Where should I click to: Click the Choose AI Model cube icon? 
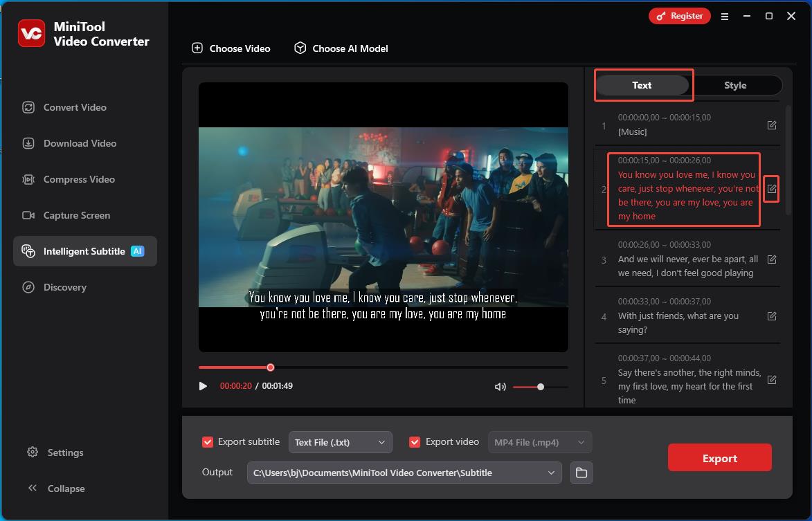(x=300, y=48)
